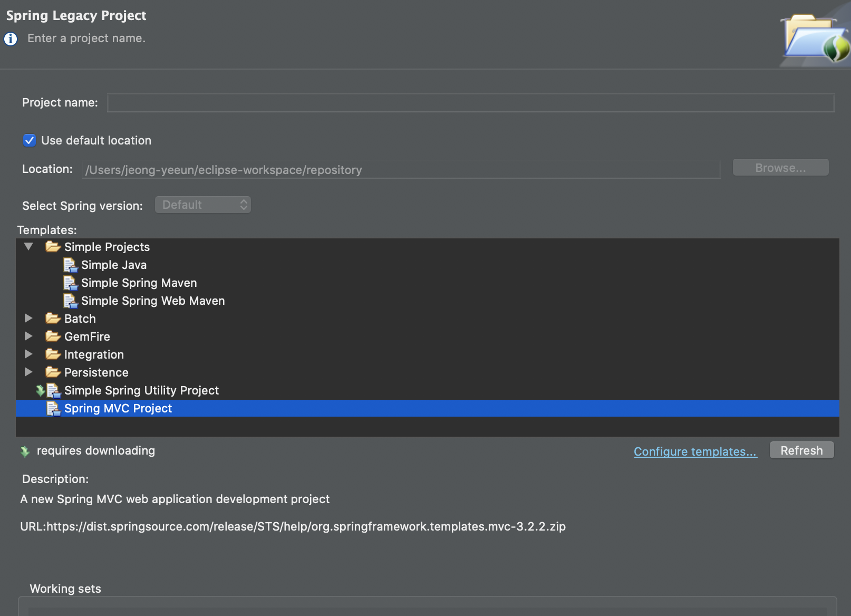The height and width of the screenshot is (616, 851).
Task: Click the 'Working sets' group label
Action: pyautogui.click(x=65, y=589)
